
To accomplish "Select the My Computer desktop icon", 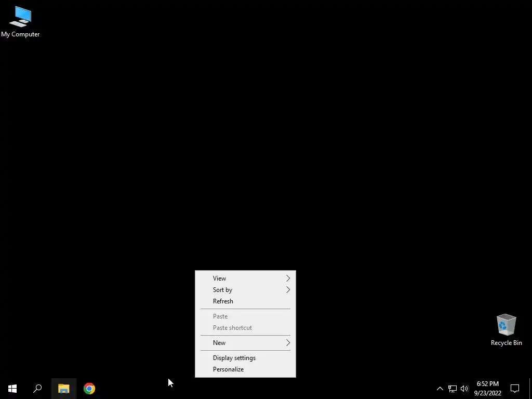I will click(20, 22).
